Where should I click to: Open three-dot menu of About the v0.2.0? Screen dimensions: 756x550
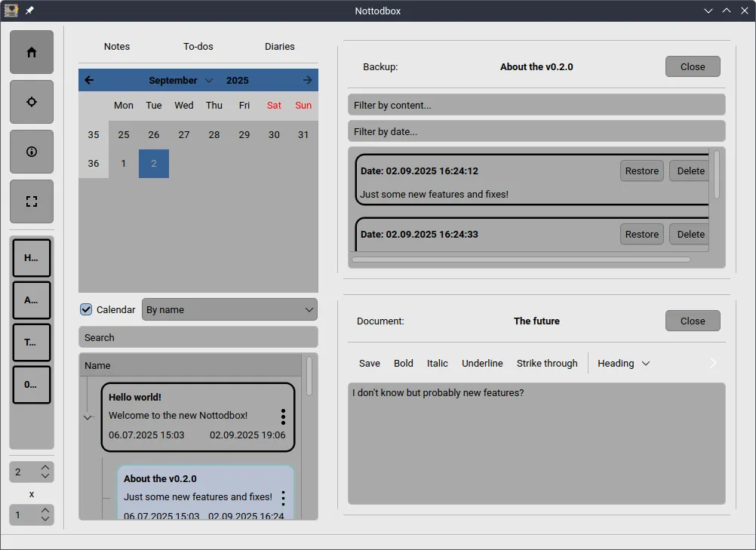coord(283,498)
